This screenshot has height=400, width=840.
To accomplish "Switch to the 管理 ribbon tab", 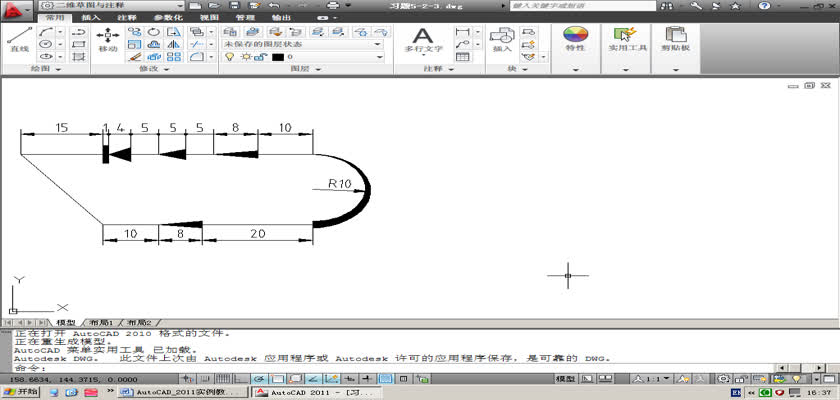I will tap(245, 17).
